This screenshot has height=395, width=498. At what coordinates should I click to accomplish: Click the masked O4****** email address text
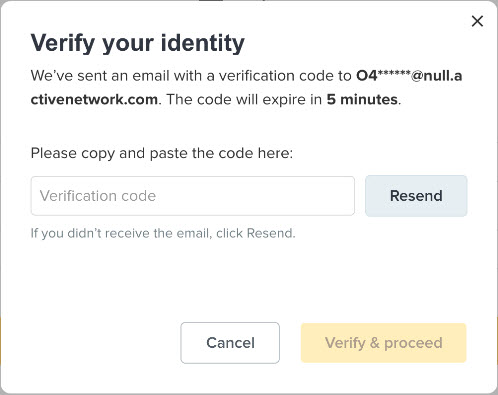[x=246, y=88]
